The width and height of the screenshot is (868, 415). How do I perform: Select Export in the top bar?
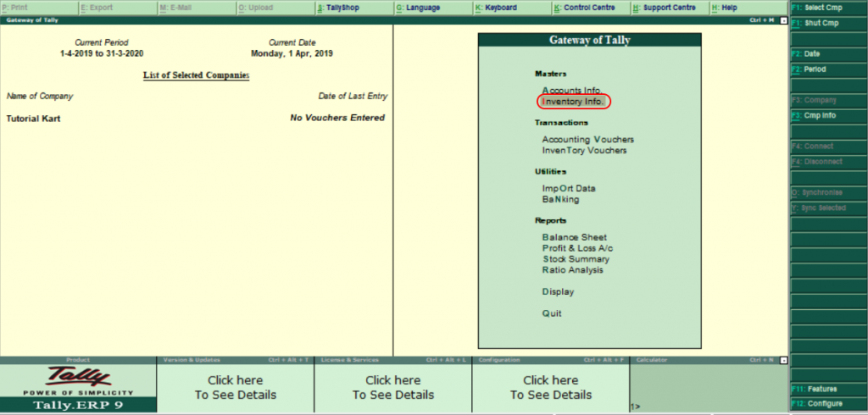tap(118, 8)
